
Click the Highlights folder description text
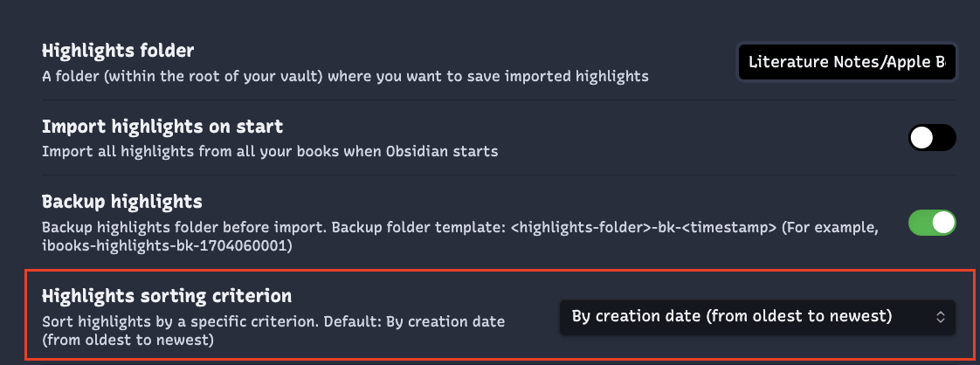click(345, 77)
